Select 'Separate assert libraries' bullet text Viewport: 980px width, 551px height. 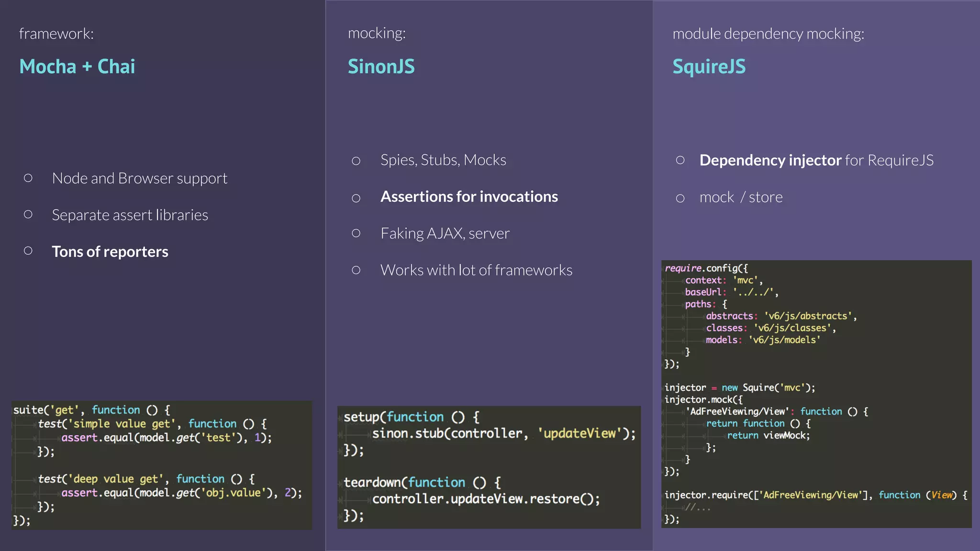coord(130,215)
